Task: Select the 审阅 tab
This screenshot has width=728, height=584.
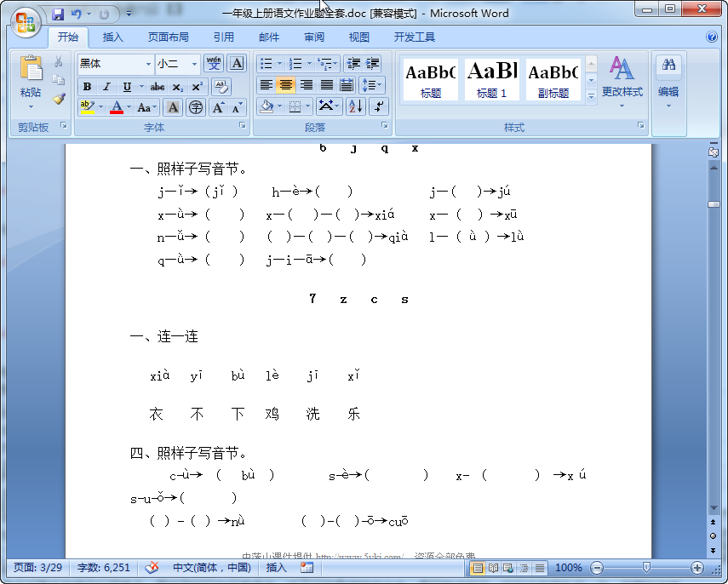Action: (x=314, y=37)
